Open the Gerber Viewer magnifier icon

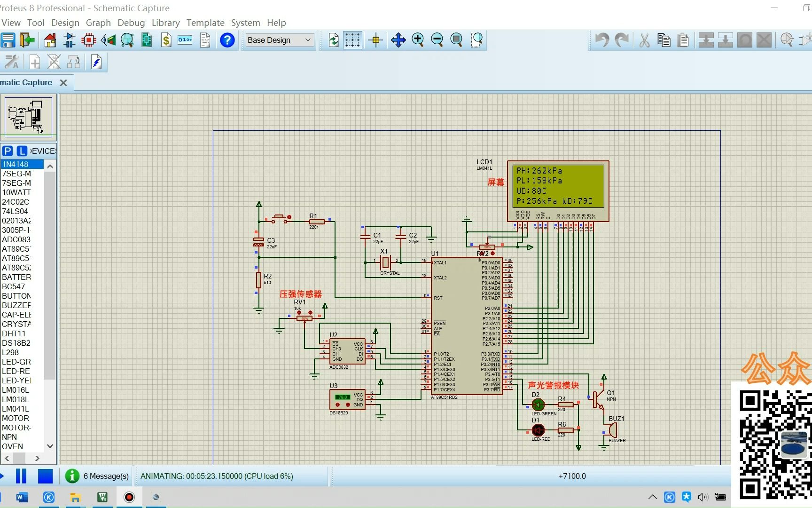(127, 40)
